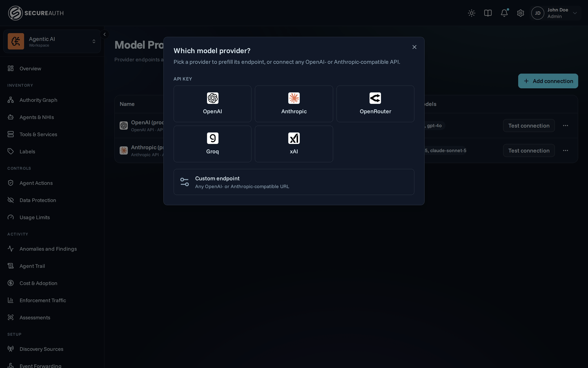Screen dimensions: 588x368
Task: Toggle the light/dark theme icon
Action: (x=472, y=13)
